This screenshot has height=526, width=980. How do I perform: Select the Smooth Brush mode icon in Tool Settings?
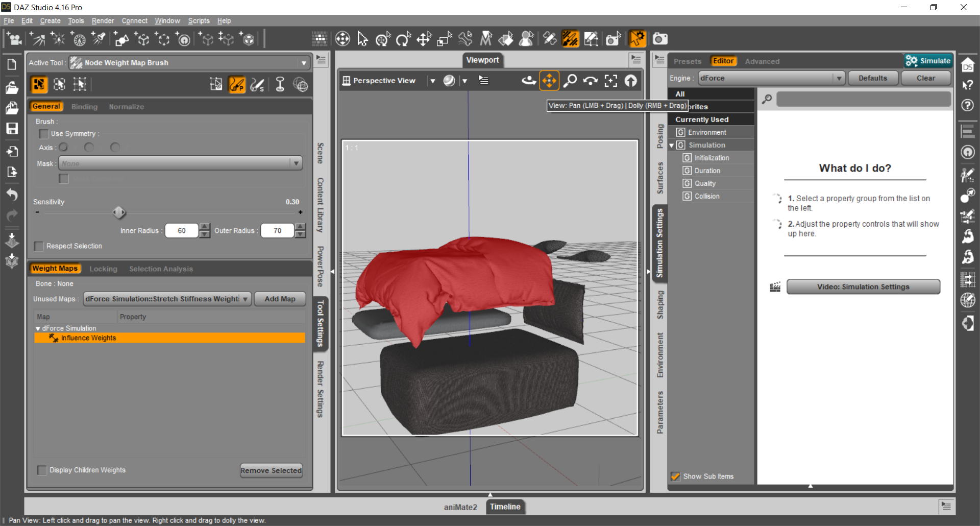tap(257, 84)
